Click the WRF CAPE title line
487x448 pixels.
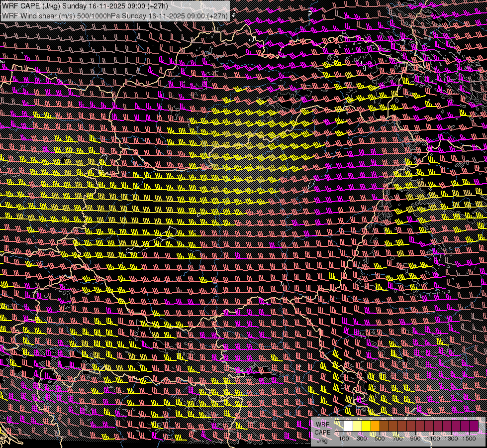point(85,6)
